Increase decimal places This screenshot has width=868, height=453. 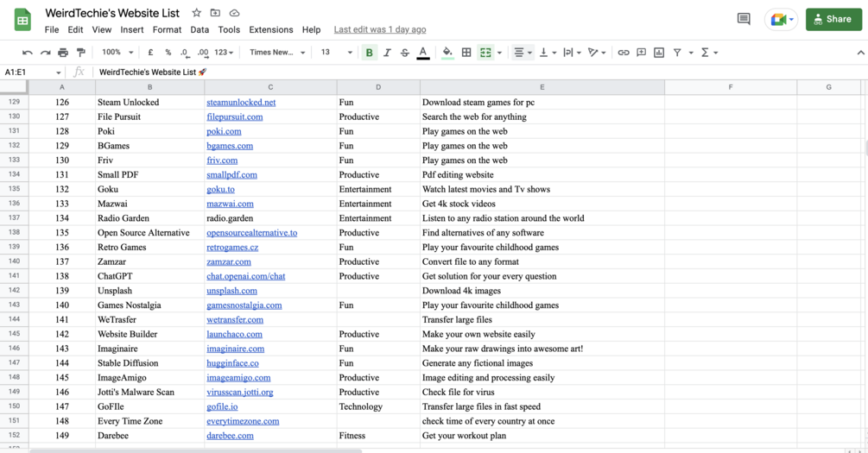click(x=203, y=53)
